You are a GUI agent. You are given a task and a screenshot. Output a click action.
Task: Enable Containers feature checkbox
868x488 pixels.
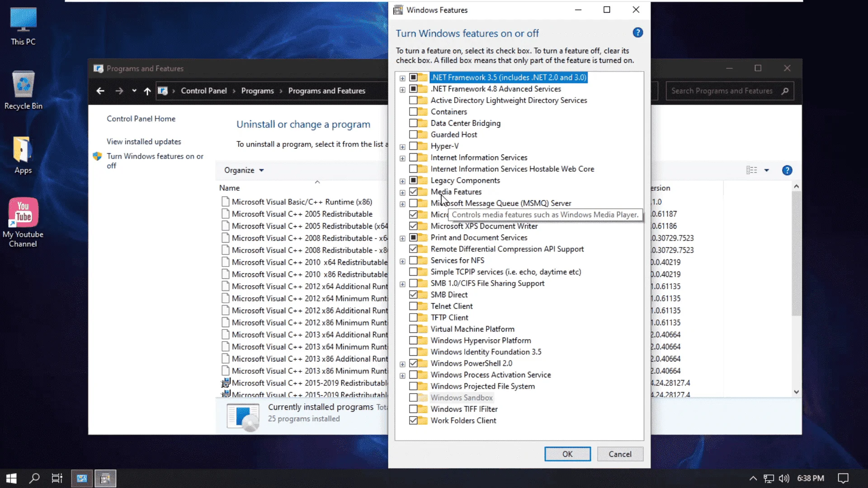pos(413,112)
